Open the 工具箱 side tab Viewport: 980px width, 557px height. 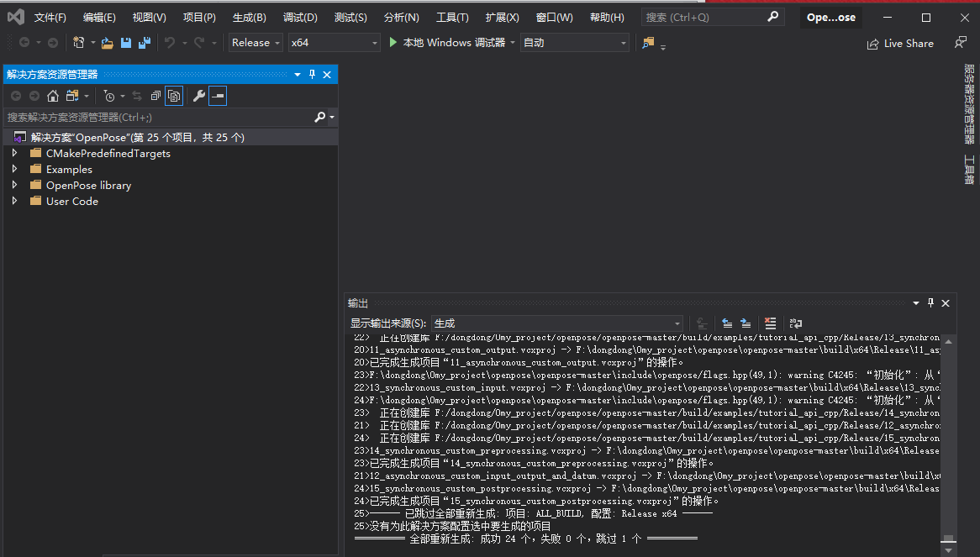(969, 169)
